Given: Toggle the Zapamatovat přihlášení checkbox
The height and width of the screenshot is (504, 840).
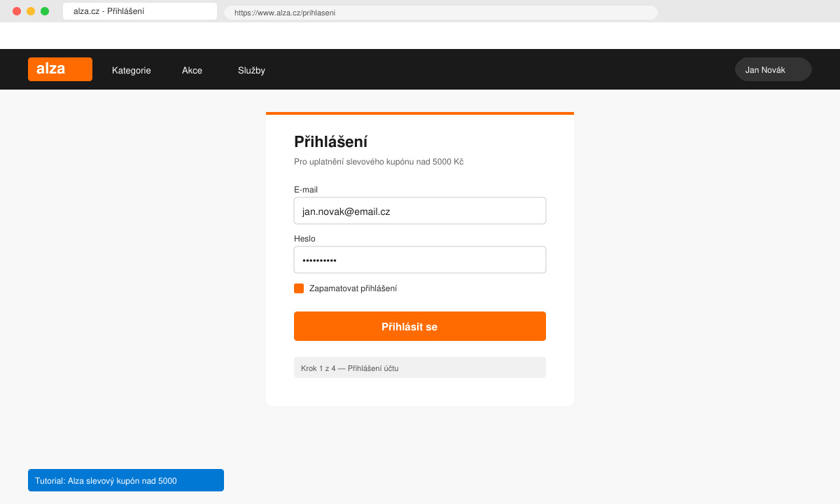Looking at the screenshot, I should (x=299, y=288).
